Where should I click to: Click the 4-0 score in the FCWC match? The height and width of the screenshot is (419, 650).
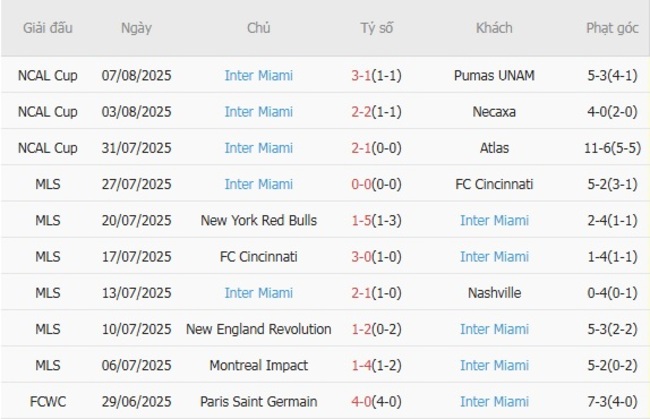[364, 401]
